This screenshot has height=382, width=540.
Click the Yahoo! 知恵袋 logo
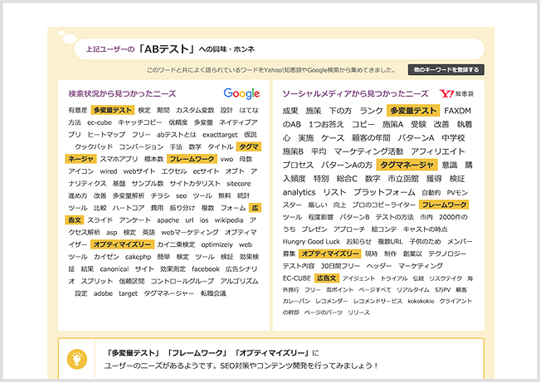tap(456, 93)
